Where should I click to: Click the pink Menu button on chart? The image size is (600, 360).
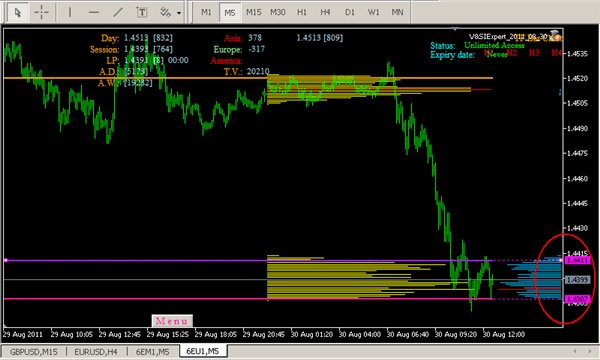tap(172, 321)
